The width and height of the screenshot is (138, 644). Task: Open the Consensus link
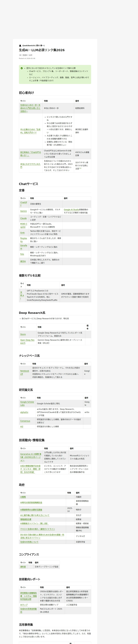(x=25, y=421)
